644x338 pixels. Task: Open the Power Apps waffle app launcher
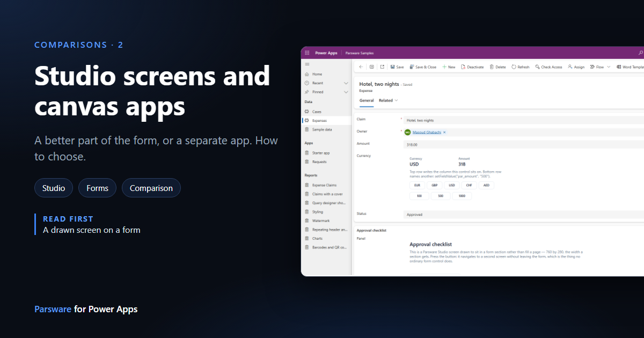pyautogui.click(x=307, y=53)
